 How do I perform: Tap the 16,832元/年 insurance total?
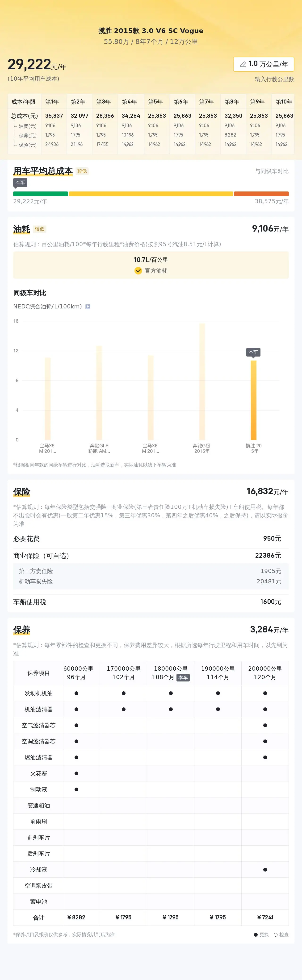click(267, 491)
